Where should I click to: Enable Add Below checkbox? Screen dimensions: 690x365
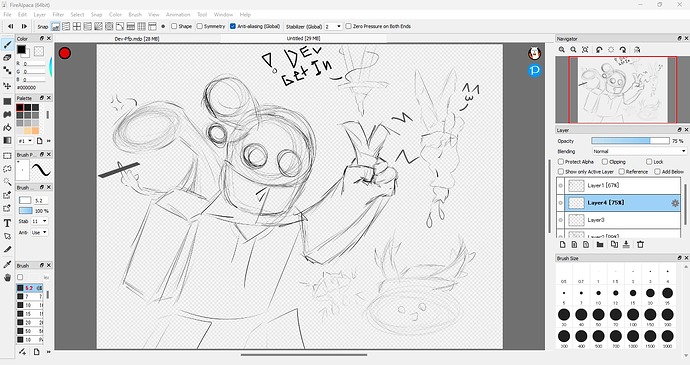657,172
